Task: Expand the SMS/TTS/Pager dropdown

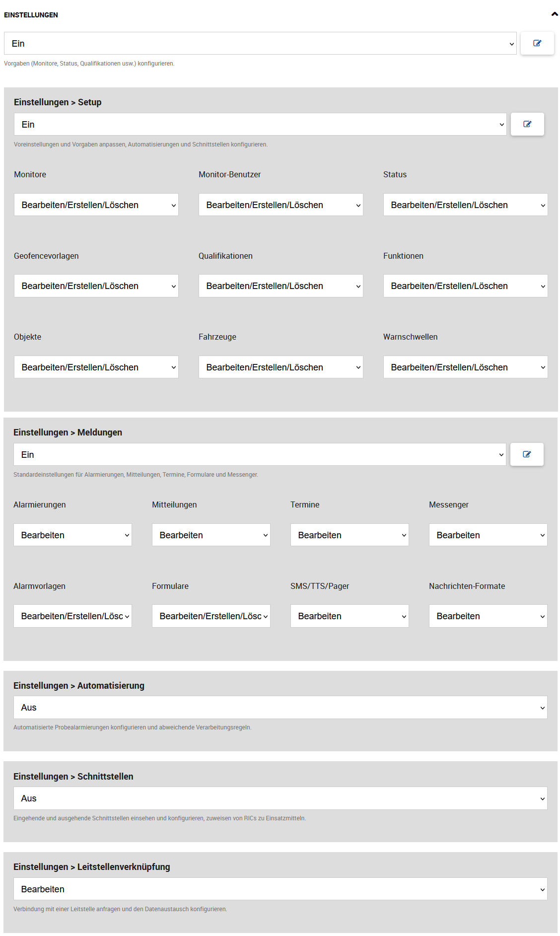Action: pos(350,616)
